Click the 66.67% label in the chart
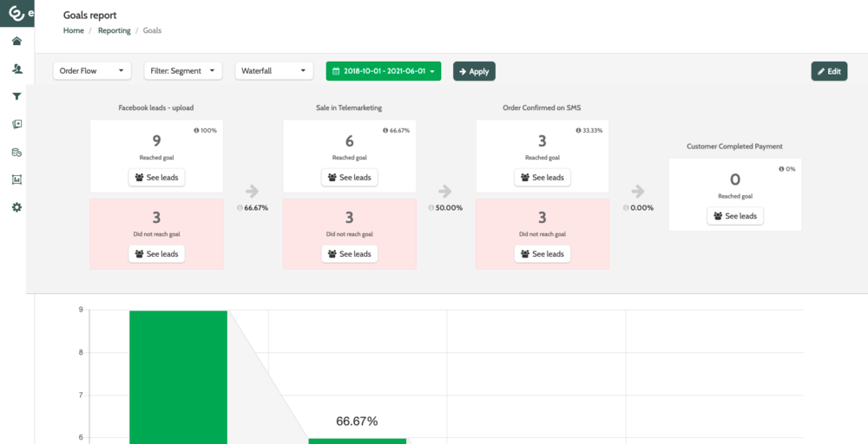Screen dimensions: 868x444 click(x=357, y=421)
